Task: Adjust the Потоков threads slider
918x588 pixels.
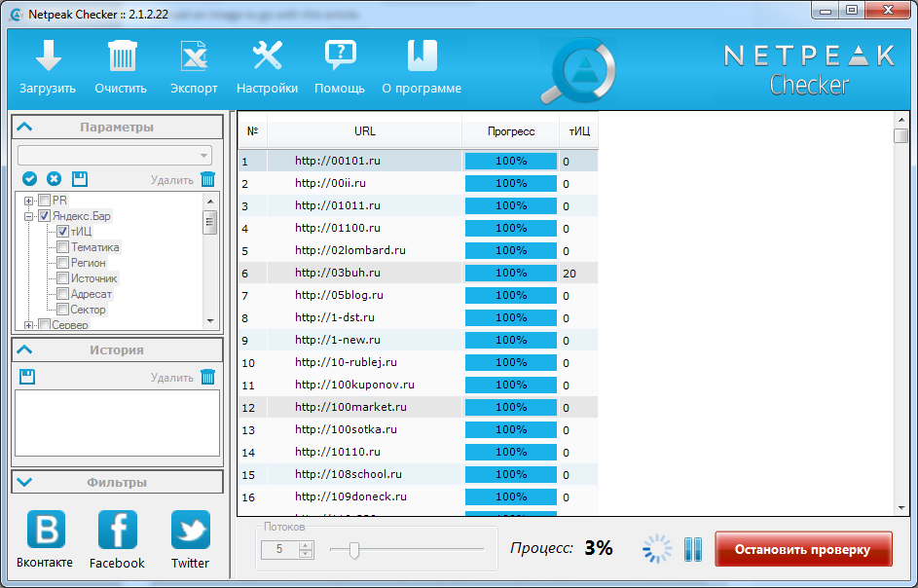Action: click(354, 550)
